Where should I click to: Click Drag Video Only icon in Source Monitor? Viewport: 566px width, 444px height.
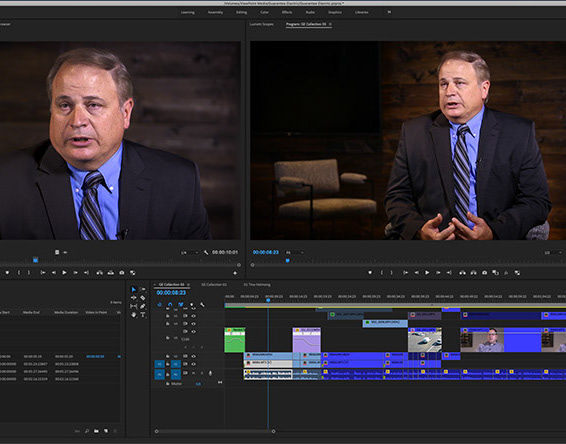pyautogui.click(x=57, y=252)
